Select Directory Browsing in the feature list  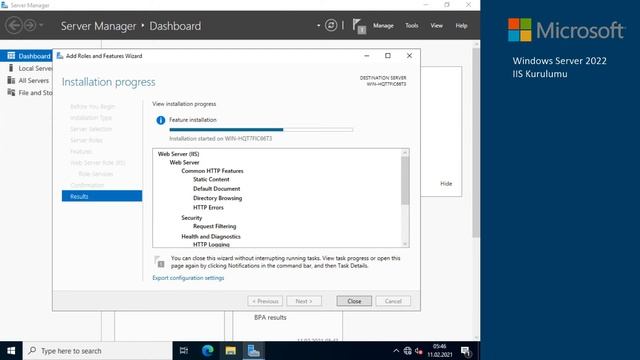click(217, 198)
